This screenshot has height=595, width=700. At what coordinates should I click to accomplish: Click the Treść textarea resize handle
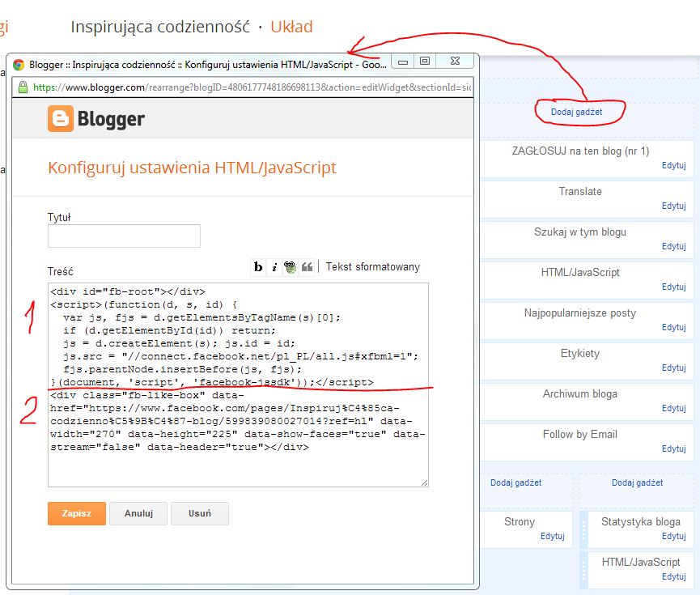[425, 482]
